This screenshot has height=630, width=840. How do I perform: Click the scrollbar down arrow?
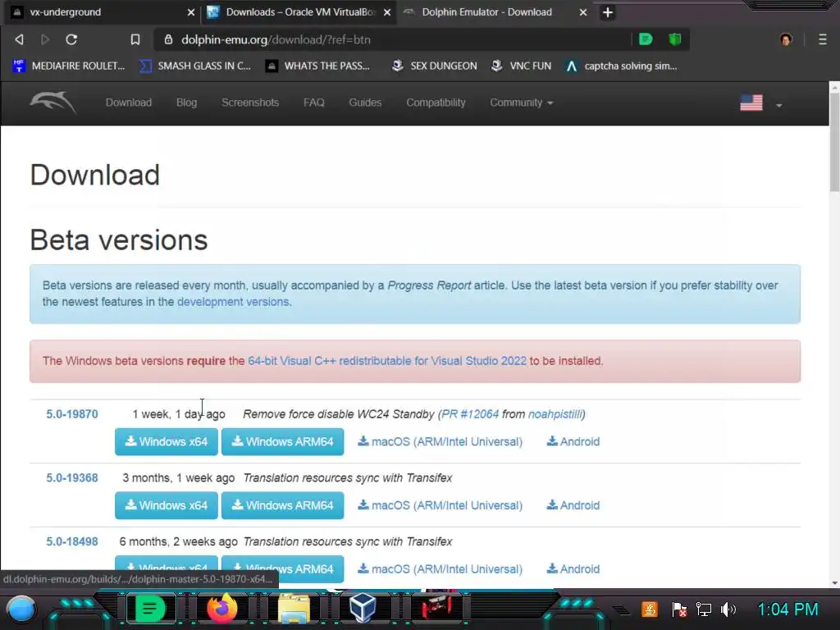click(x=834, y=583)
